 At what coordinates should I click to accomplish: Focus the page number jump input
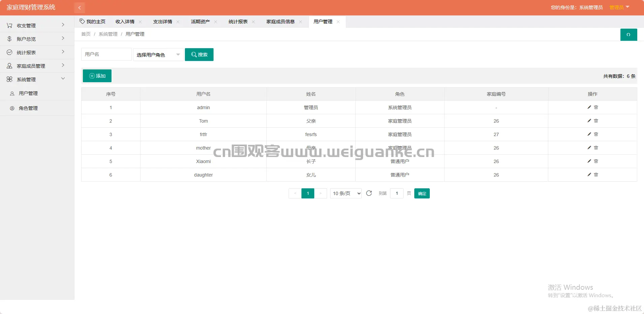[x=397, y=193]
